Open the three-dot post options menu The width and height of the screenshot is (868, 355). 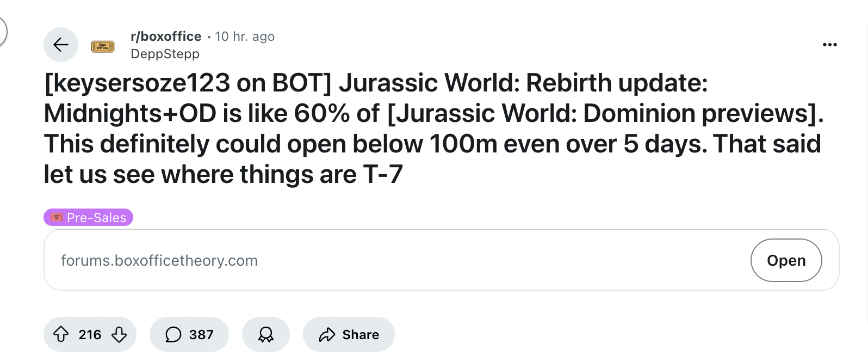point(829,45)
